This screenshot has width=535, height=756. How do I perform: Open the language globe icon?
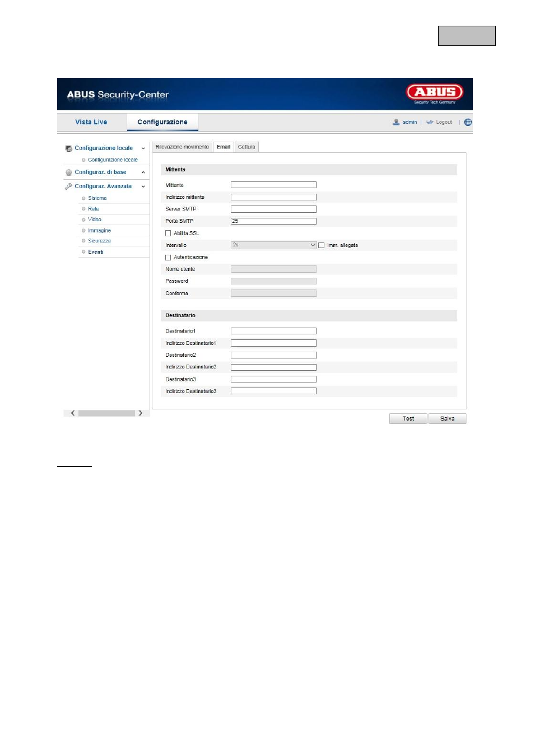pos(468,122)
